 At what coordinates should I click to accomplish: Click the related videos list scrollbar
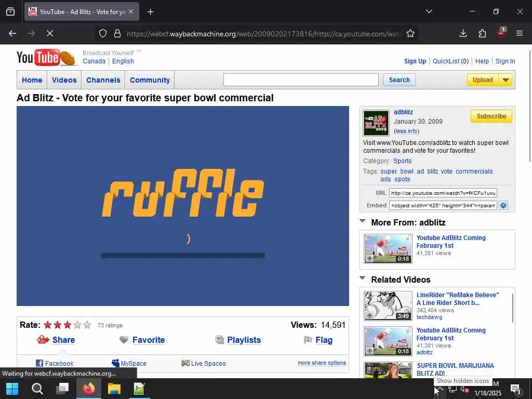[513, 308]
